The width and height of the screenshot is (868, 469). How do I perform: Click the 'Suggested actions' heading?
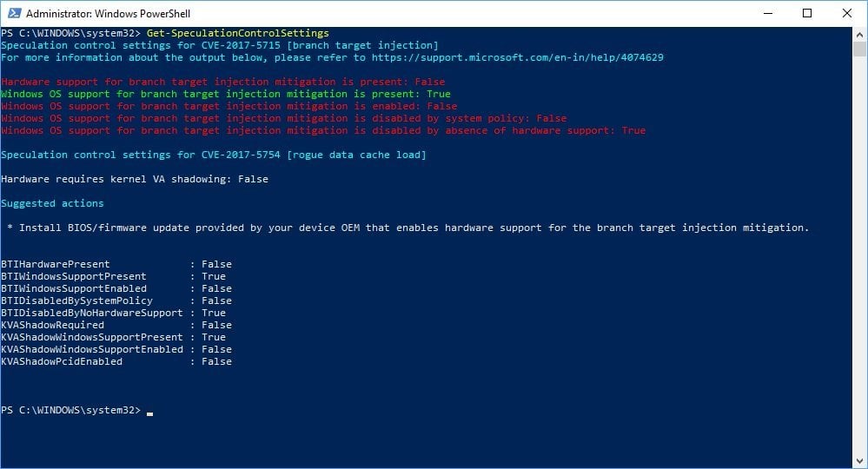tap(52, 203)
